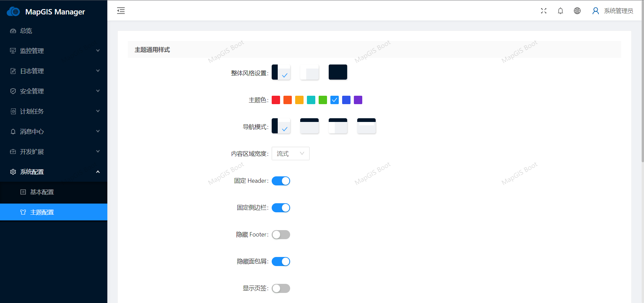
Task: Click the 计划任务 schedule icon
Action: 13,111
